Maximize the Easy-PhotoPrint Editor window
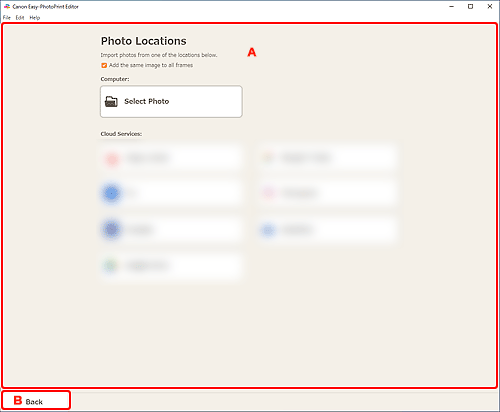Viewport: 500px width, 412px height. [470, 6]
